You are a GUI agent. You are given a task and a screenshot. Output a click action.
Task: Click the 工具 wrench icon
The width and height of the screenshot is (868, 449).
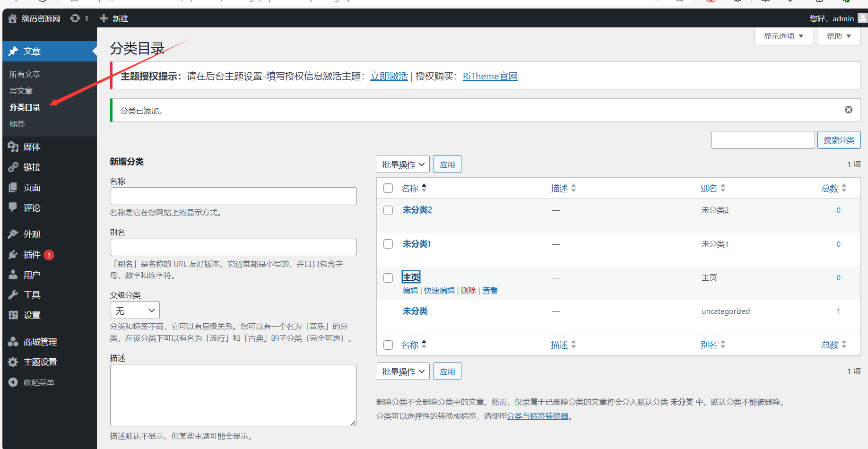click(x=13, y=295)
